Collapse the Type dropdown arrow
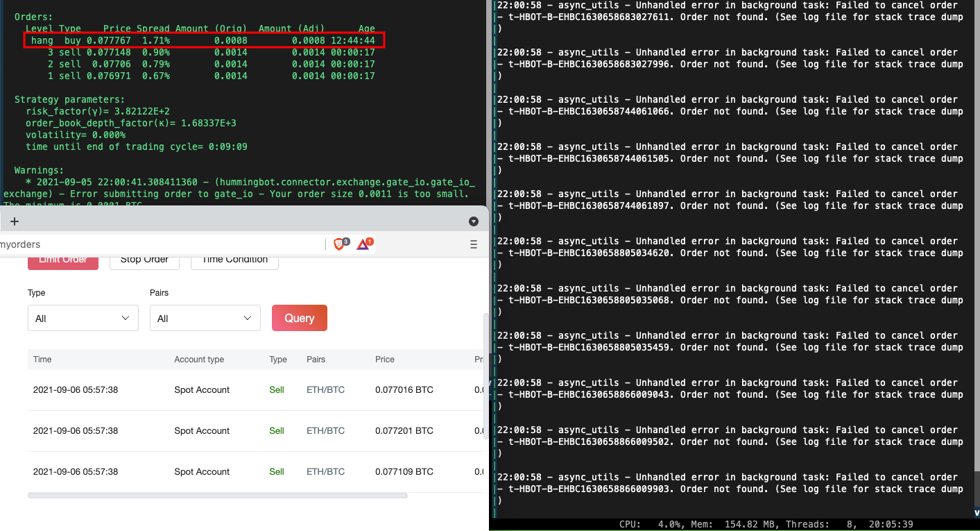 (124, 317)
